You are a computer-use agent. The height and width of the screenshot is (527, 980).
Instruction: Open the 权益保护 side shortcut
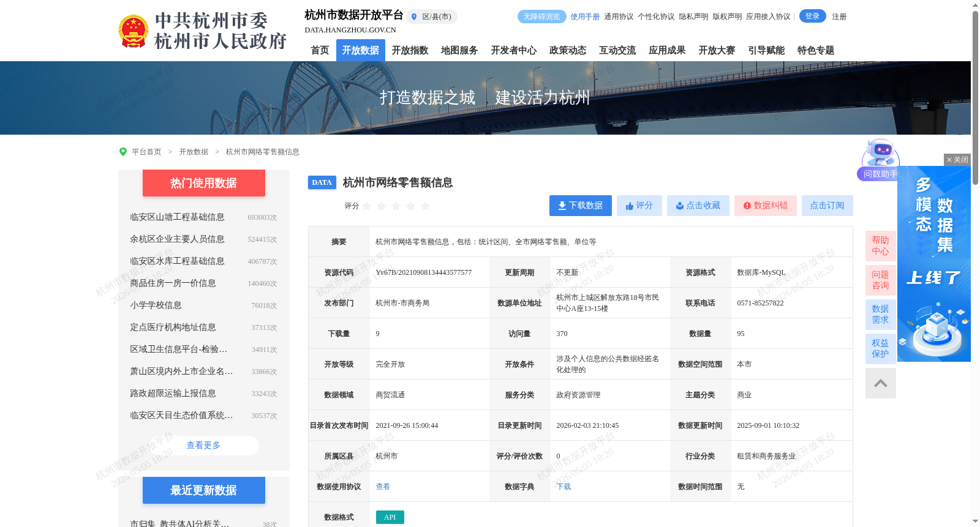[881, 349]
